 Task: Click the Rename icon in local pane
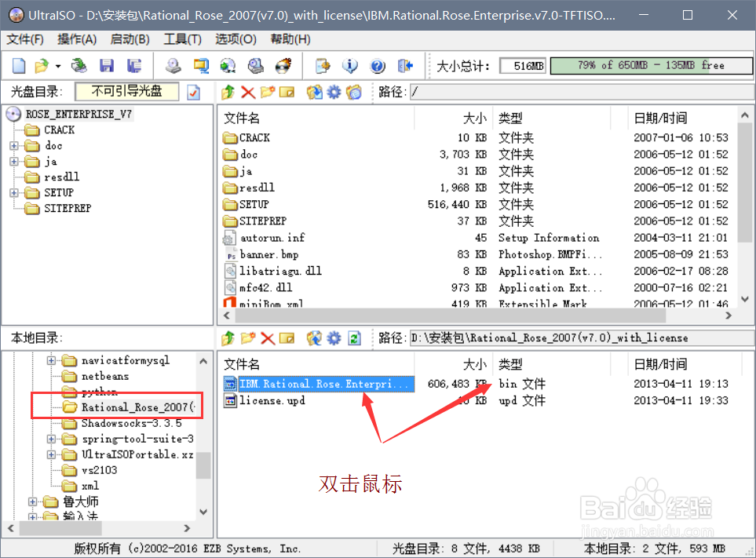(287, 338)
